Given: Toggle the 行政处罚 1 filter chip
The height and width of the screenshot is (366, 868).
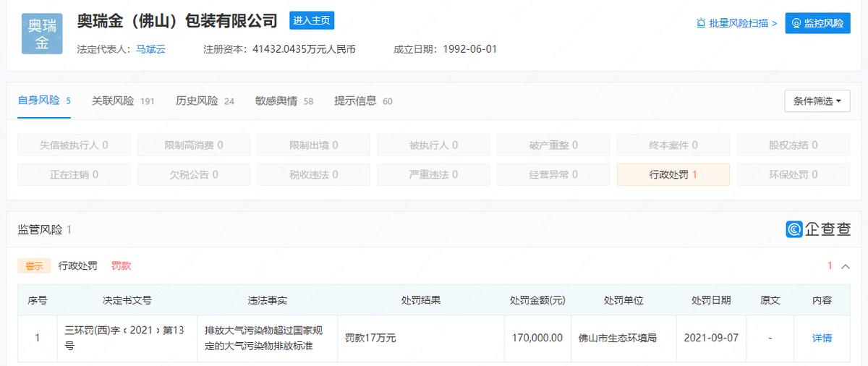Looking at the screenshot, I should point(673,174).
